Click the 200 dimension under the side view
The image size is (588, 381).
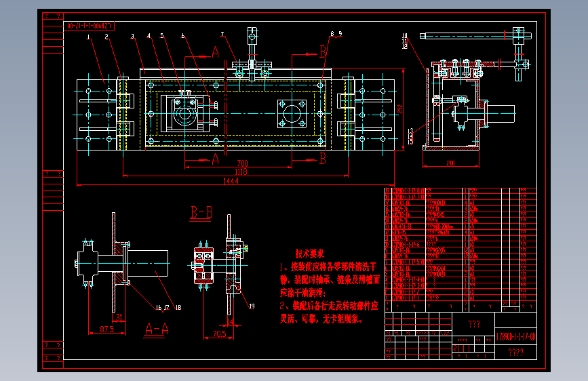[450, 163]
